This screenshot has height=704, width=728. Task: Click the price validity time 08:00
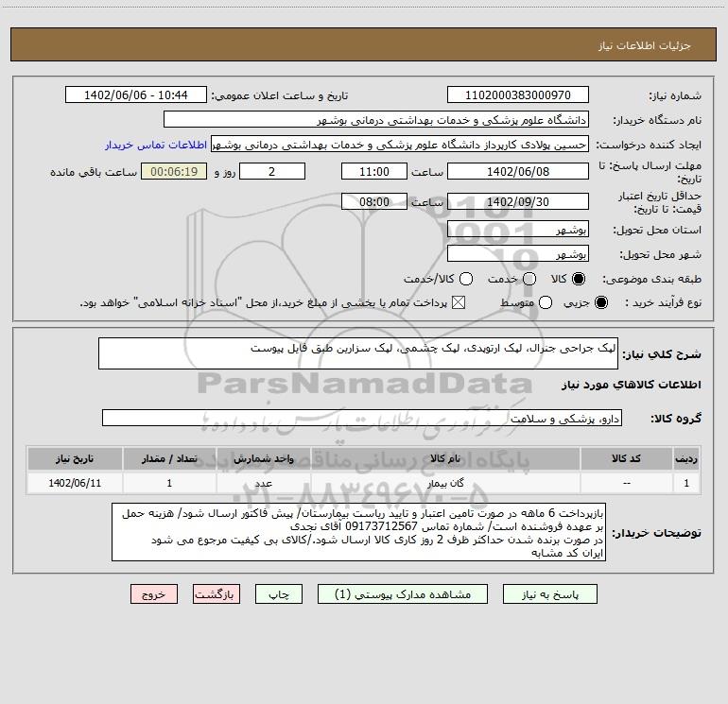tap(374, 201)
